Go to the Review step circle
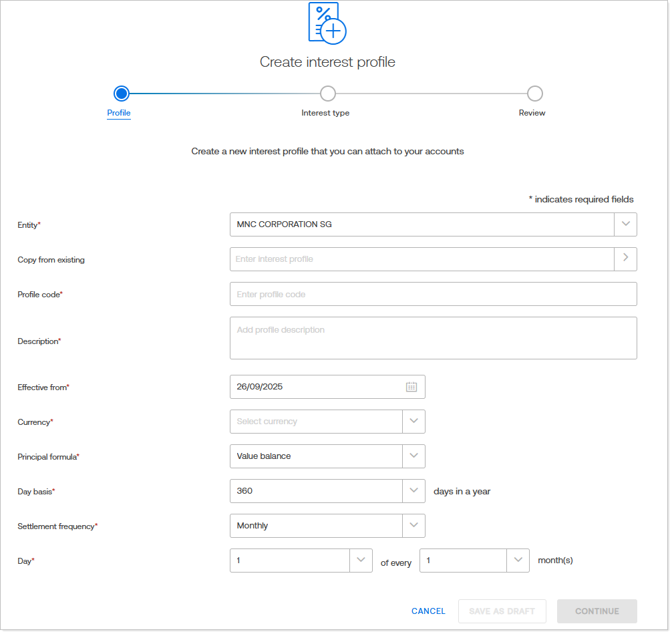 coord(534,94)
